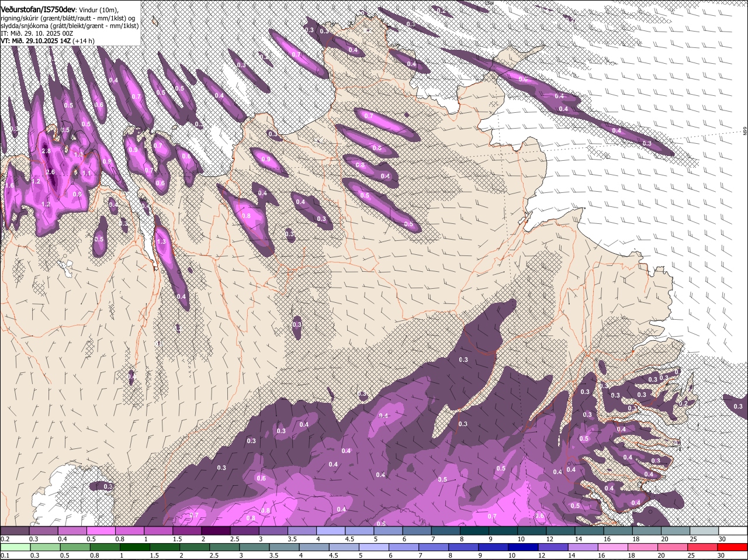Select upper legend swatch between 0.2 and 0.3
Screen dimensions: 748x560
click(x=15, y=530)
